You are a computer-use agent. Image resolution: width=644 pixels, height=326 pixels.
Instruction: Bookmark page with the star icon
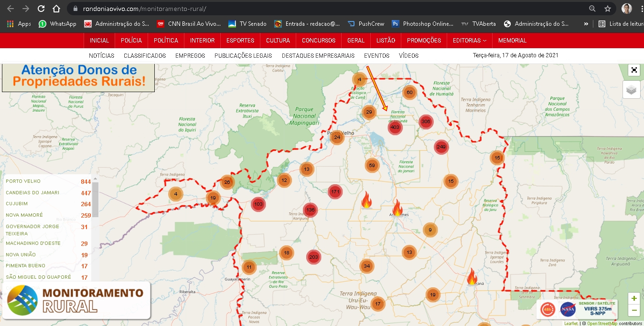tap(608, 9)
